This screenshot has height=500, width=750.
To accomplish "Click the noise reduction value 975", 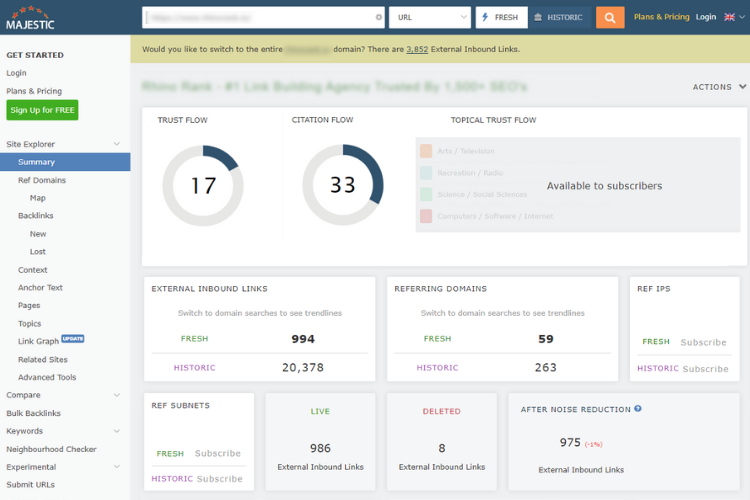I will (x=570, y=442).
